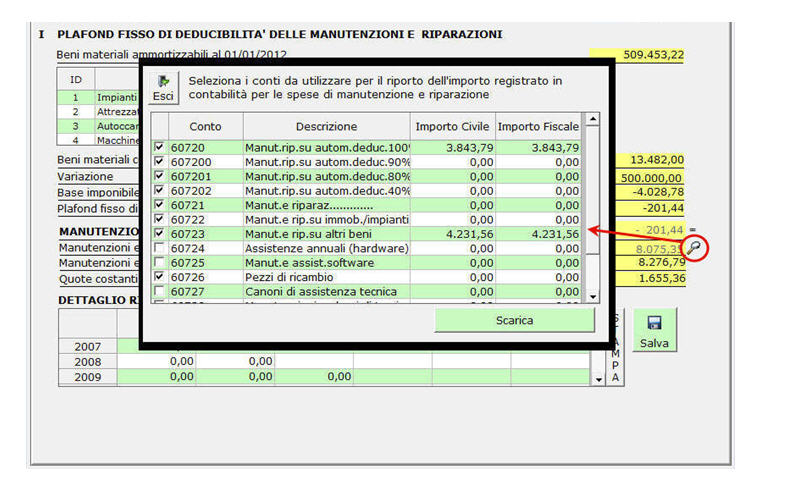
Task: Uncheck the checkbox for account 60721
Action: click(x=160, y=205)
